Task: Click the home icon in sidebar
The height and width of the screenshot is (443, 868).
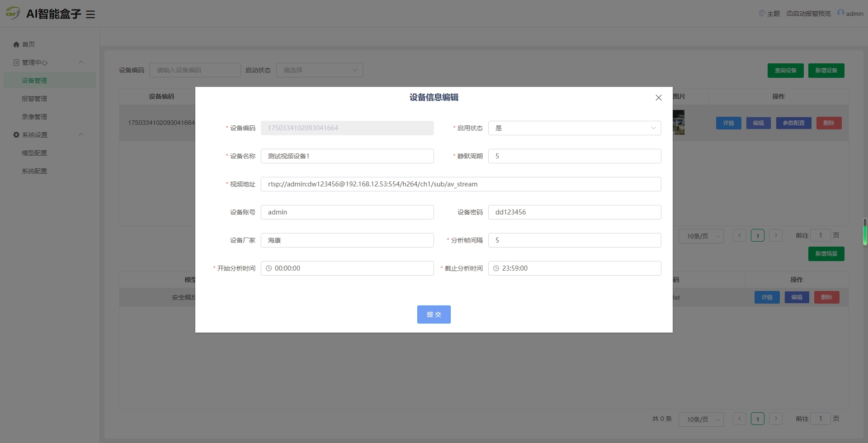Action: (16, 44)
